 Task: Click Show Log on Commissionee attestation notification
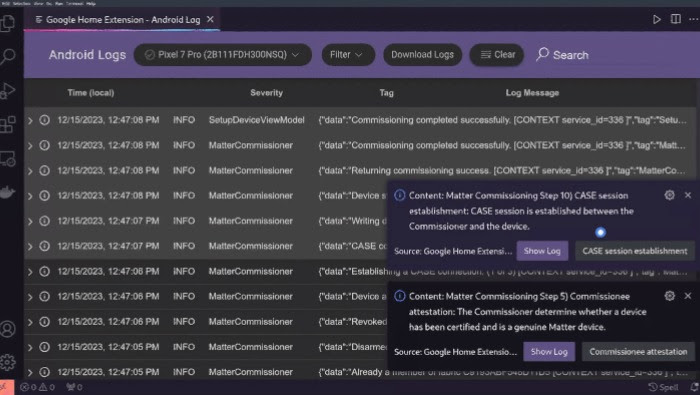549,352
